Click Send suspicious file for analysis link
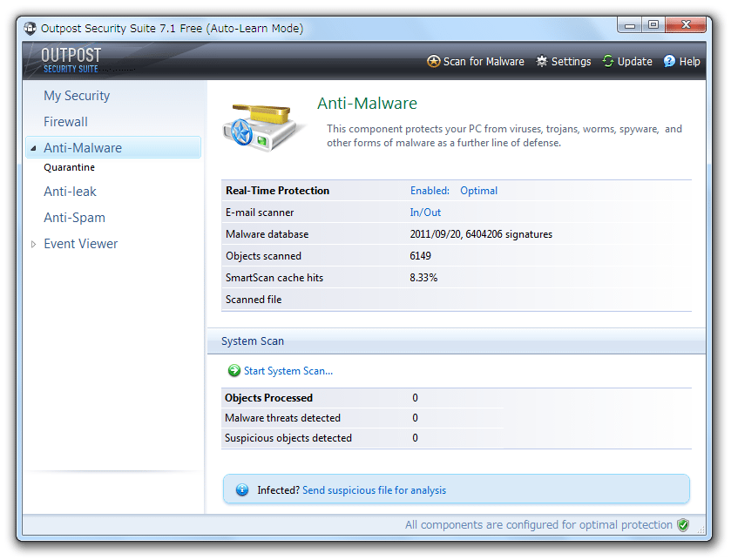This screenshot has width=731, height=560. click(x=375, y=490)
